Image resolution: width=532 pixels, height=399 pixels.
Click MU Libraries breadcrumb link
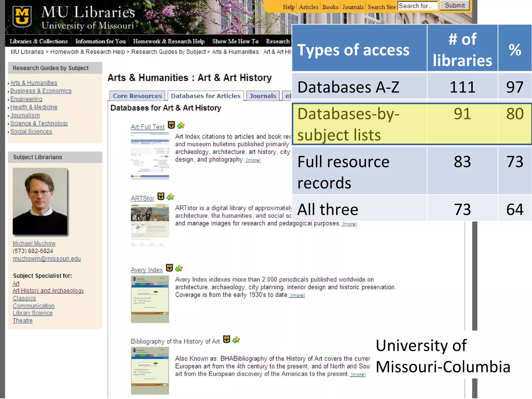(x=27, y=52)
